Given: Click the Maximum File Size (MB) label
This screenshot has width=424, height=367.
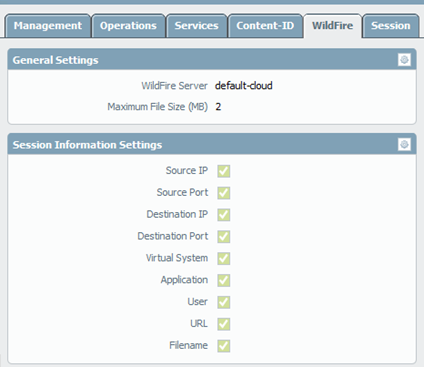Looking at the screenshot, I should point(157,107).
